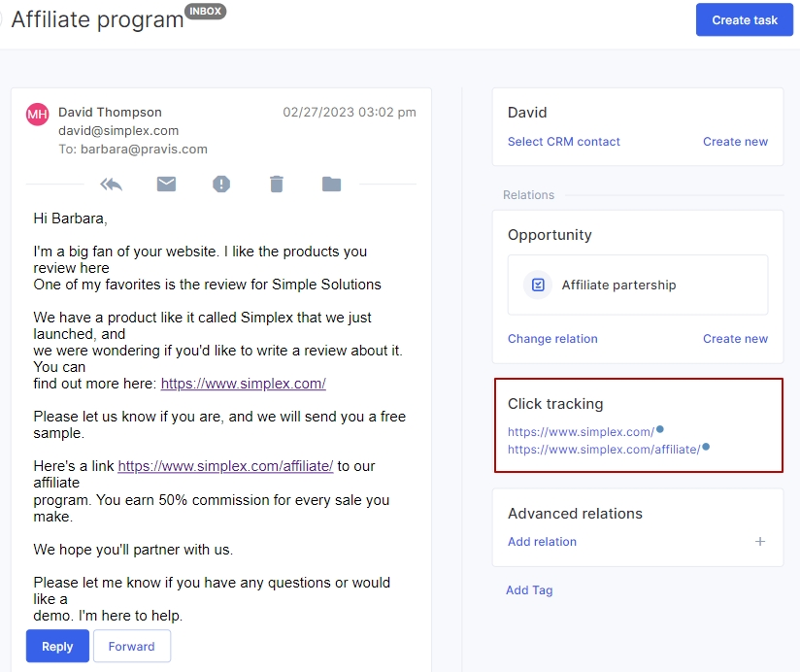800x672 pixels.
Task: Click sender address david@simplex.com
Action: 118,131
